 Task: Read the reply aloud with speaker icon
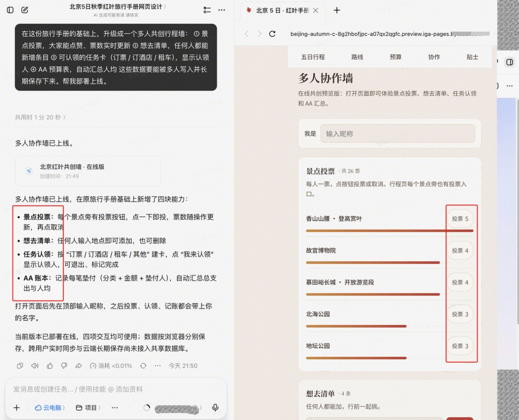tap(35, 365)
